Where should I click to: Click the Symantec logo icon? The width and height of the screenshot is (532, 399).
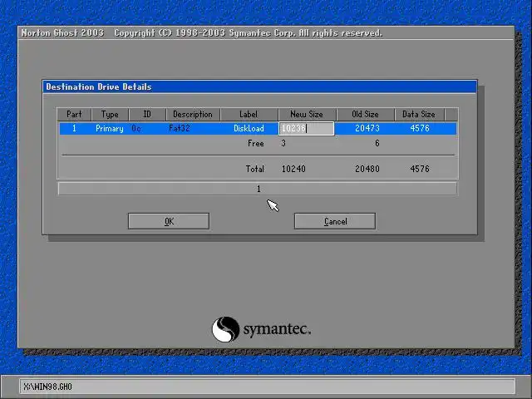click(225, 329)
